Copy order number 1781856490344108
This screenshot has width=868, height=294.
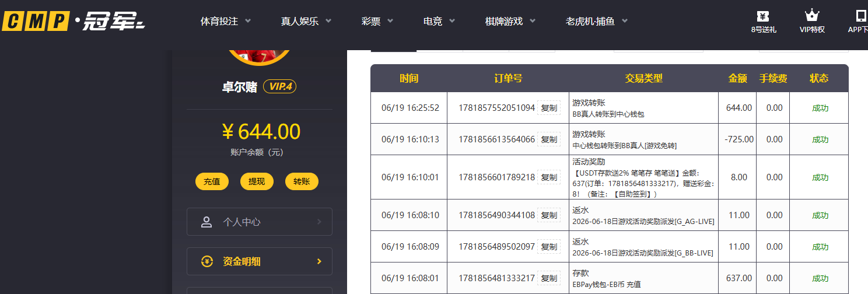tap(549, 215)
